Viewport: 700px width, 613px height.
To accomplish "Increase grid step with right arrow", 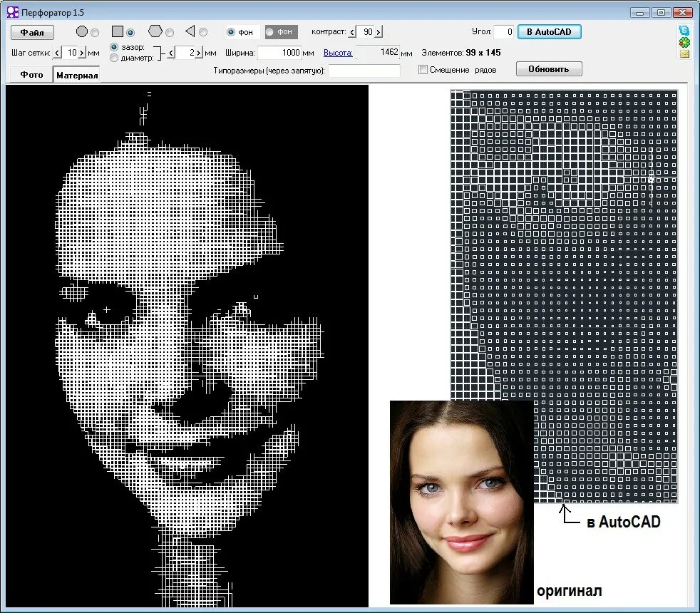I will coord(82,53).
